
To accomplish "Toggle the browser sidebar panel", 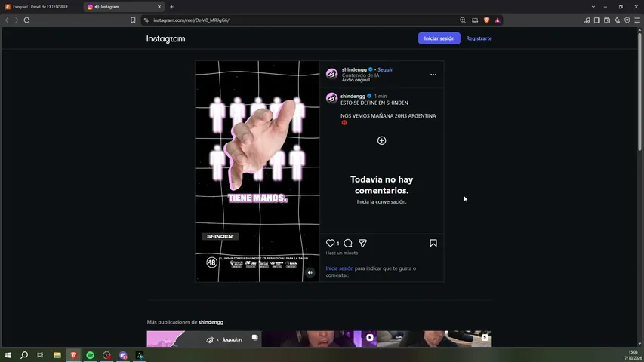I will point(596,20).
